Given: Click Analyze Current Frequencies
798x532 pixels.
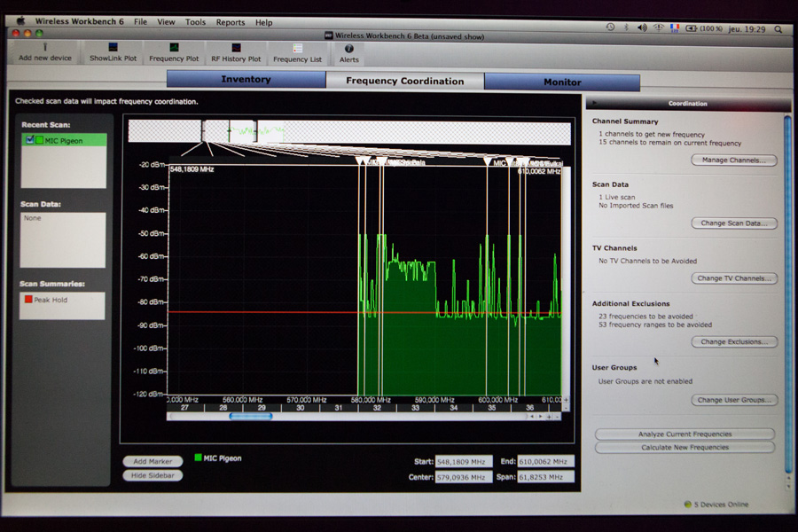Looking at the screenshot, I should (685, 434).
